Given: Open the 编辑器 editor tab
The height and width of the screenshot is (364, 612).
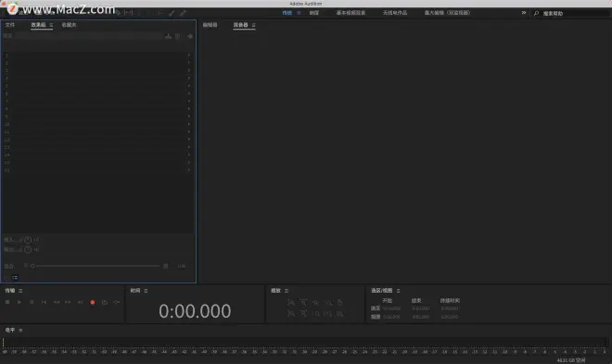Looking at the screenshot, I should (210, 25).
